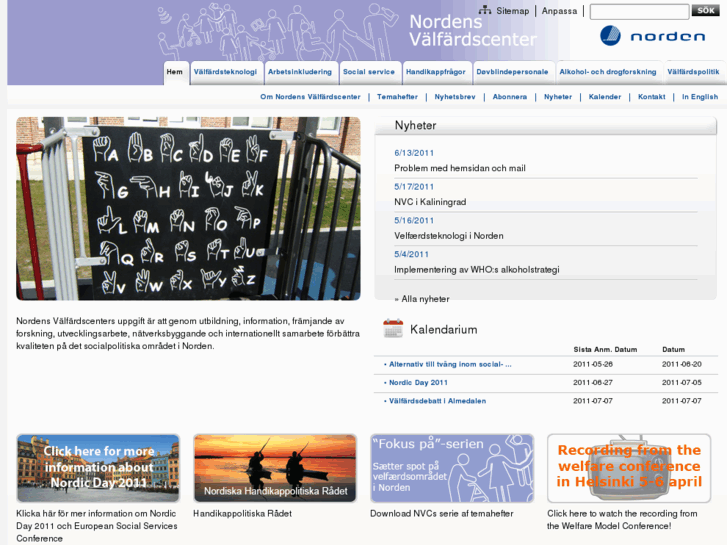The width and height of the screenshot is (727, 545).
Task: Click Download NVCs serie af temahefter caption
Action: click(441, 514)
